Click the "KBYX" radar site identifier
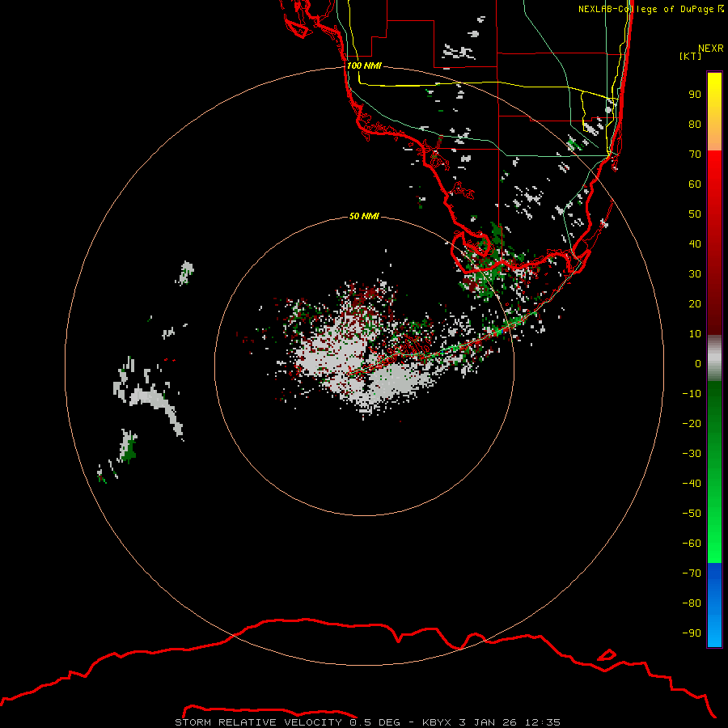 coord(437,722)
